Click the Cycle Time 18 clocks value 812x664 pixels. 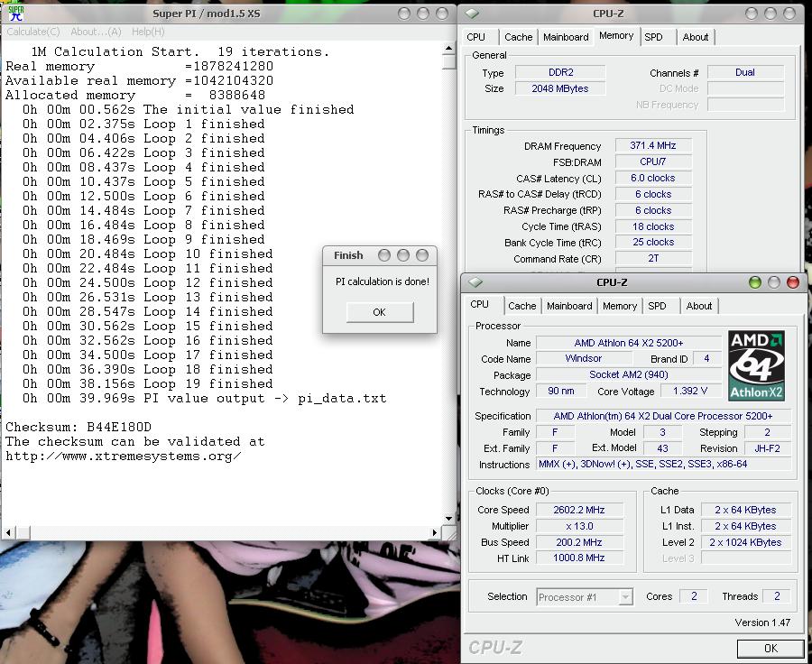[653, 226]
